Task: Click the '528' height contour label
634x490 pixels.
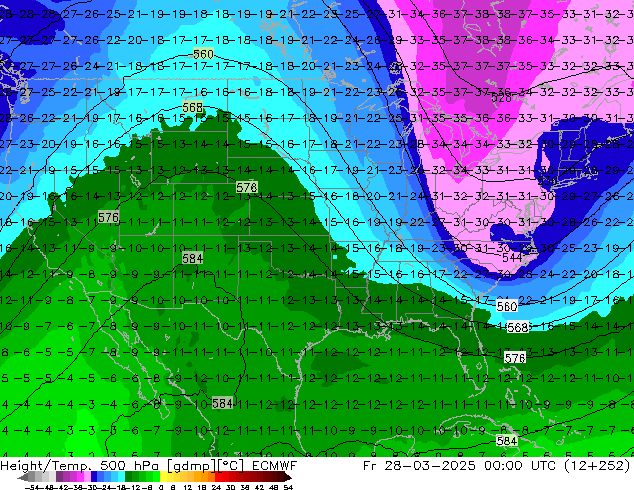Action: 501,97
